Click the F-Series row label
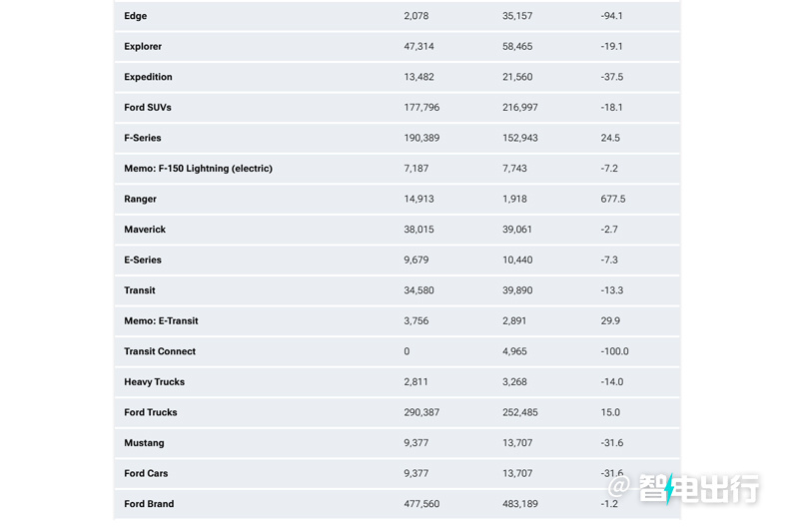The image size is (799, 532). [x=143, y=138]
